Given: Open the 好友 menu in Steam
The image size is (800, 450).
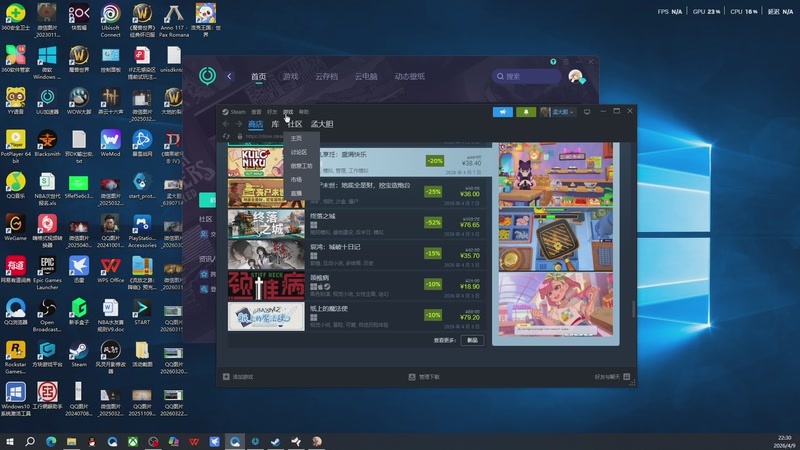Looking at the screenshot, I should 272,112.
